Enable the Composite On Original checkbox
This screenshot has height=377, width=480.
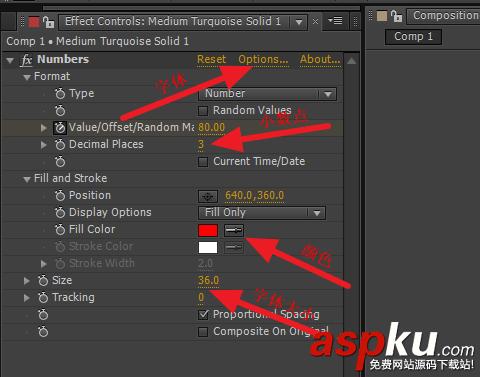tap(203, 332)
